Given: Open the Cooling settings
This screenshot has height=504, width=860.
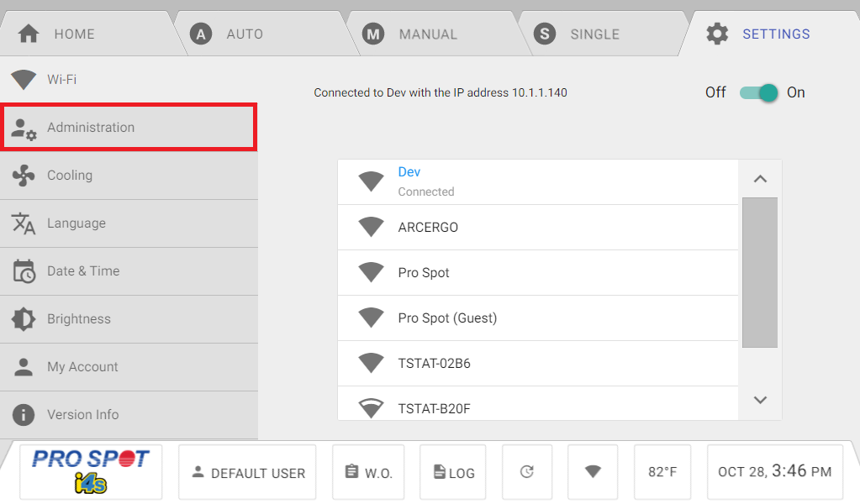Looking at the screenshot, I should tap(129, 176).
